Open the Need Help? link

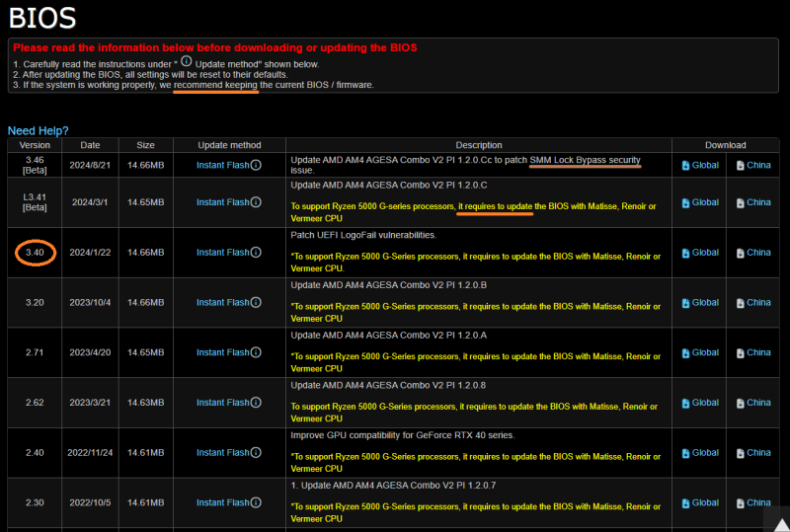[x=38, y=130]
